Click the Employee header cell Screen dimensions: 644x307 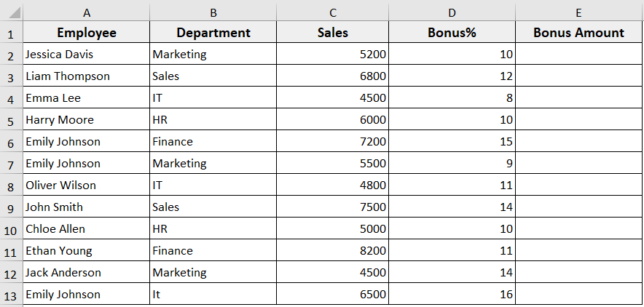coord(87,33)
